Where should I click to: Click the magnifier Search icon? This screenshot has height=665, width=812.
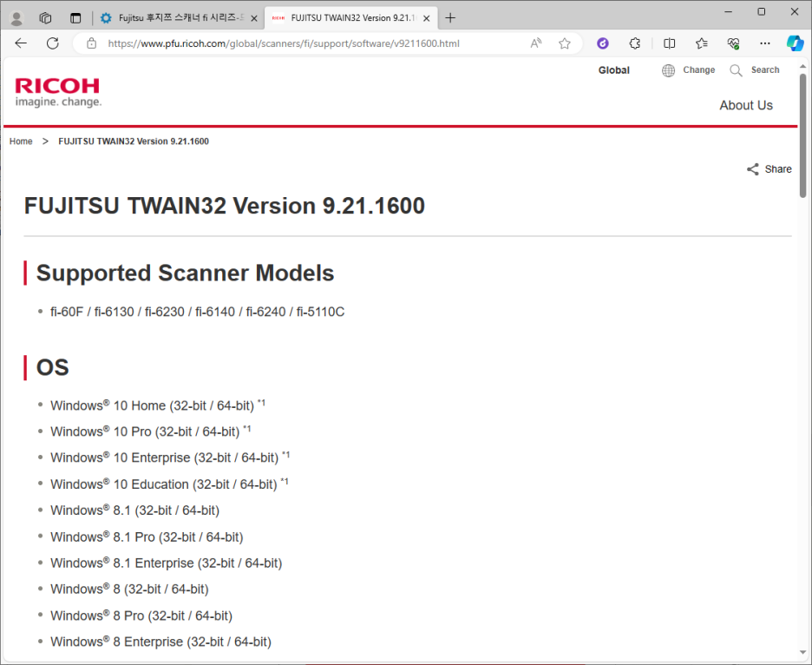click(x=736, y=70)
